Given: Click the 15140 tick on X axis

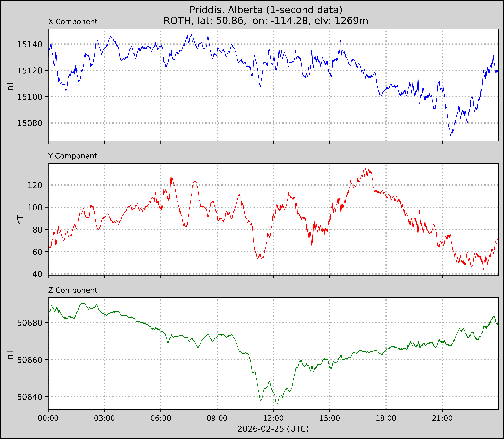Looking at the screenshot, I should point(29,44).
